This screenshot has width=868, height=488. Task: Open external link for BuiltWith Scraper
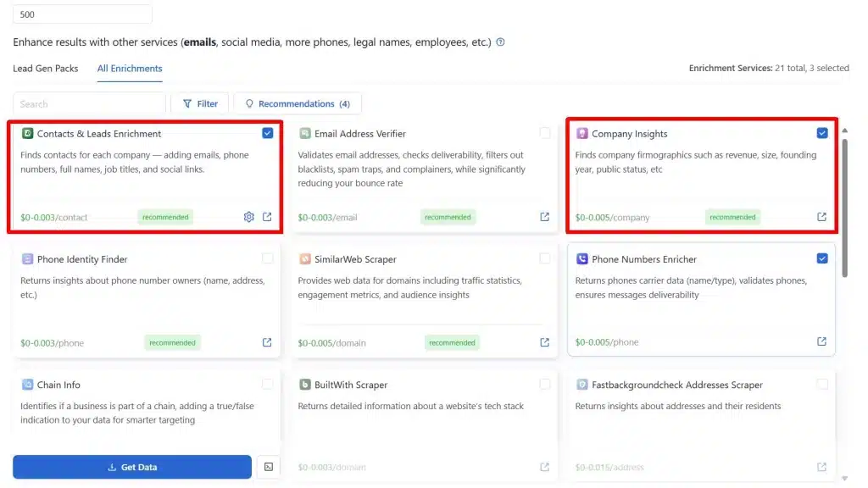tap(543, 467)
